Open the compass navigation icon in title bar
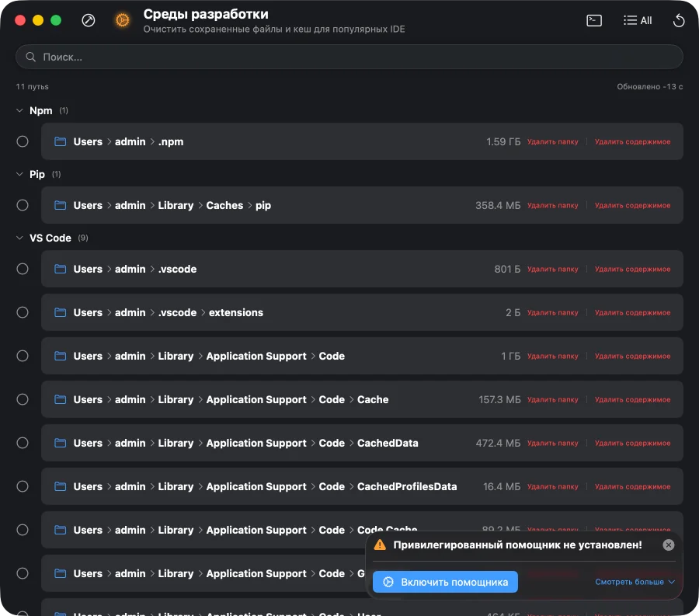The height and width of the screenshot is (616, 699). [89, 20]
